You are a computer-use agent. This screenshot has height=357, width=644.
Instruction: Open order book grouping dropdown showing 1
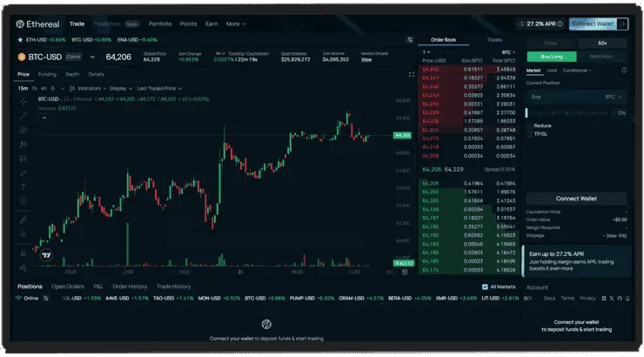tap(426, 52)
